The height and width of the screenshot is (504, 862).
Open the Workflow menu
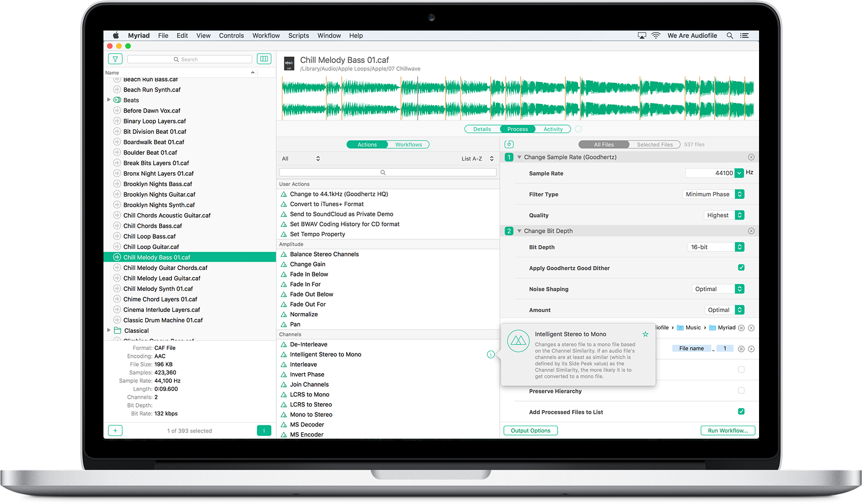266,35
